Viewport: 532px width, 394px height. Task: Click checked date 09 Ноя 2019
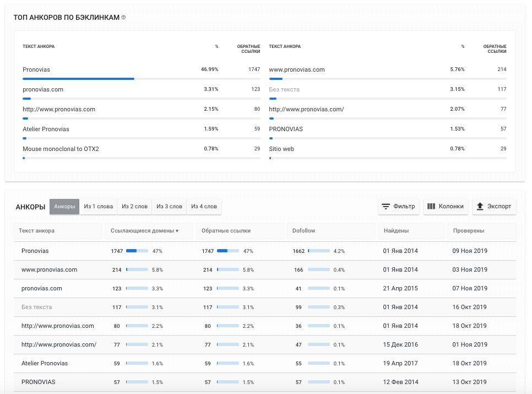[470, 251]
